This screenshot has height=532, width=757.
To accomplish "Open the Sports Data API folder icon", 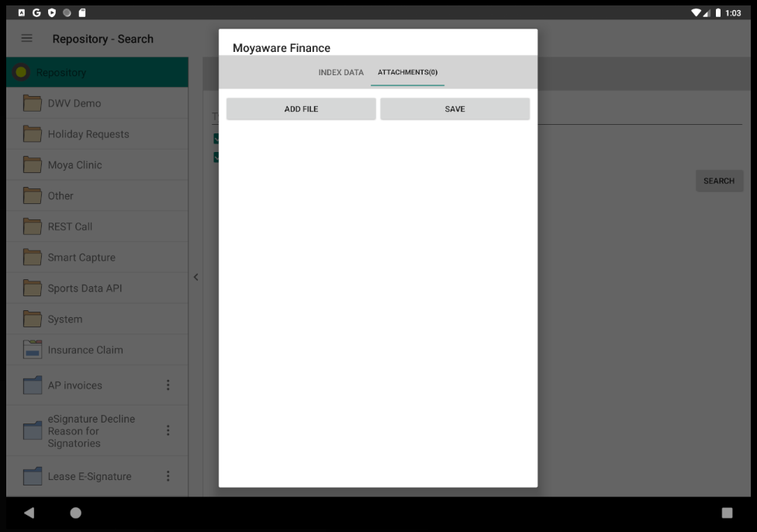I will 33,288.
